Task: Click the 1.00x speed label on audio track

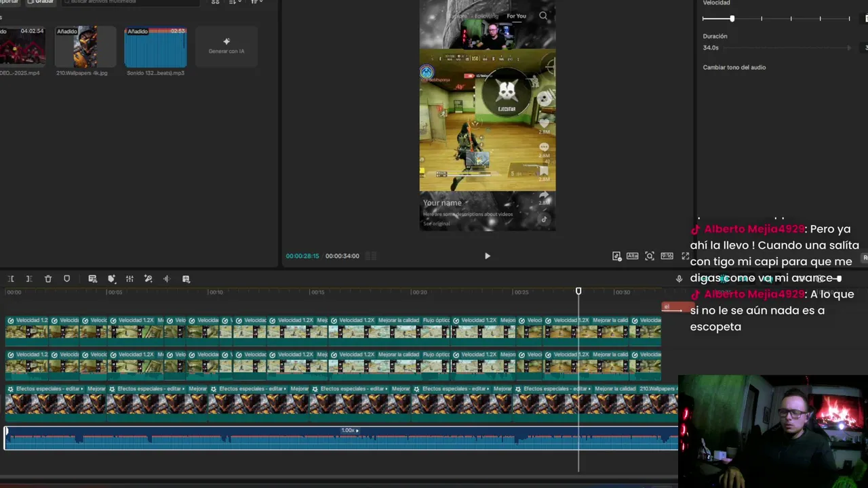Action: click(349, 430)
